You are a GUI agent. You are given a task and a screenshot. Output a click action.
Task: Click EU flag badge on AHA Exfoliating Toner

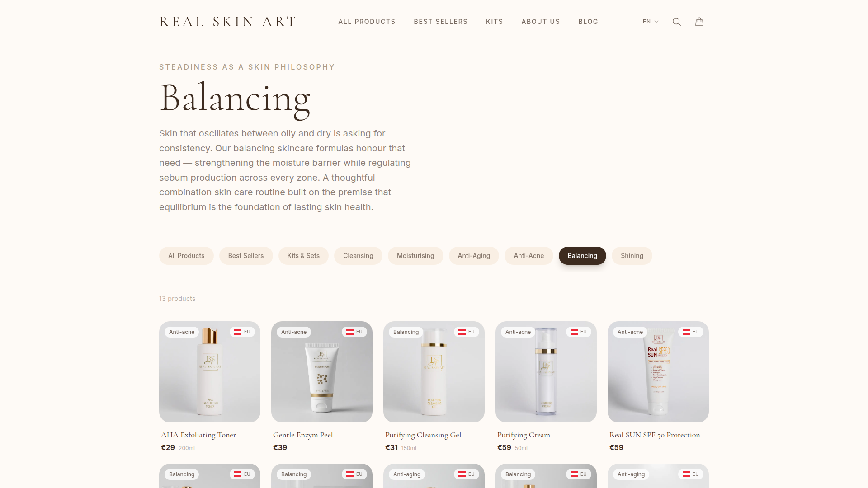242,332
